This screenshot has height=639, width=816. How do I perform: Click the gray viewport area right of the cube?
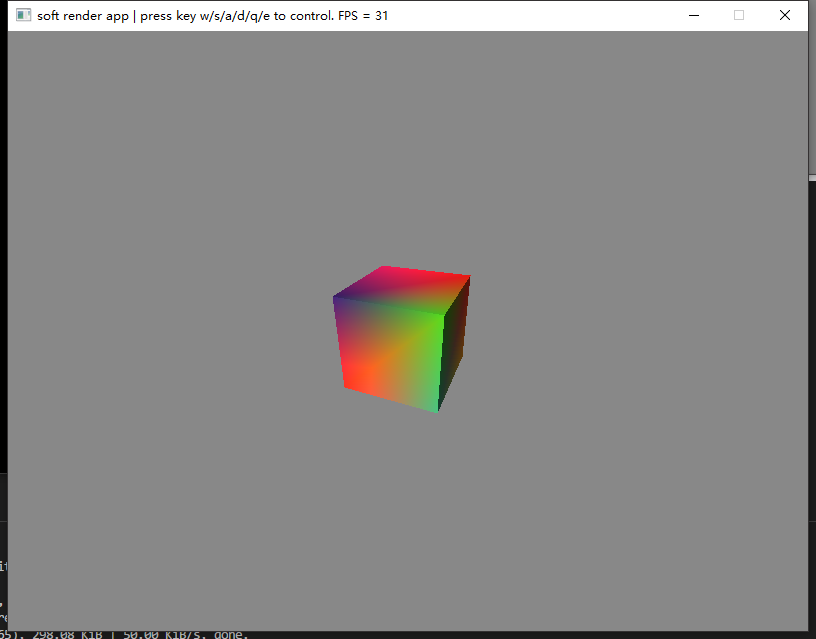click(x=640, y=340)
